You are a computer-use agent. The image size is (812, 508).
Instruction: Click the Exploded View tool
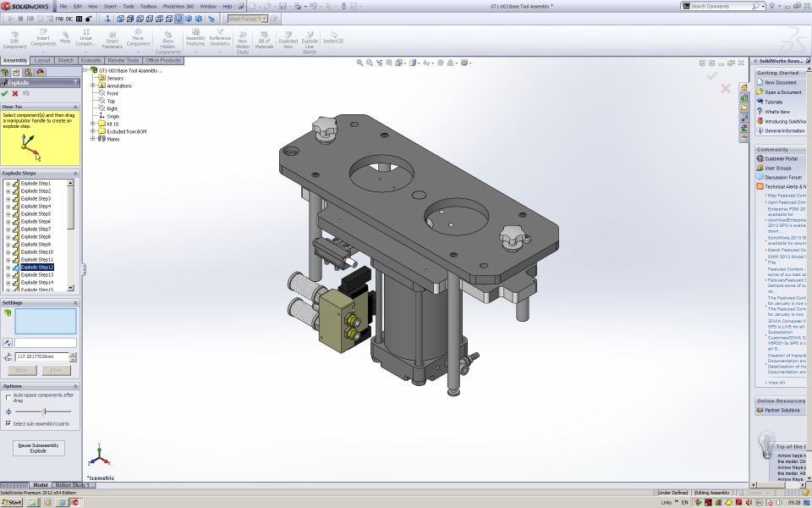[x=288, y=40]
